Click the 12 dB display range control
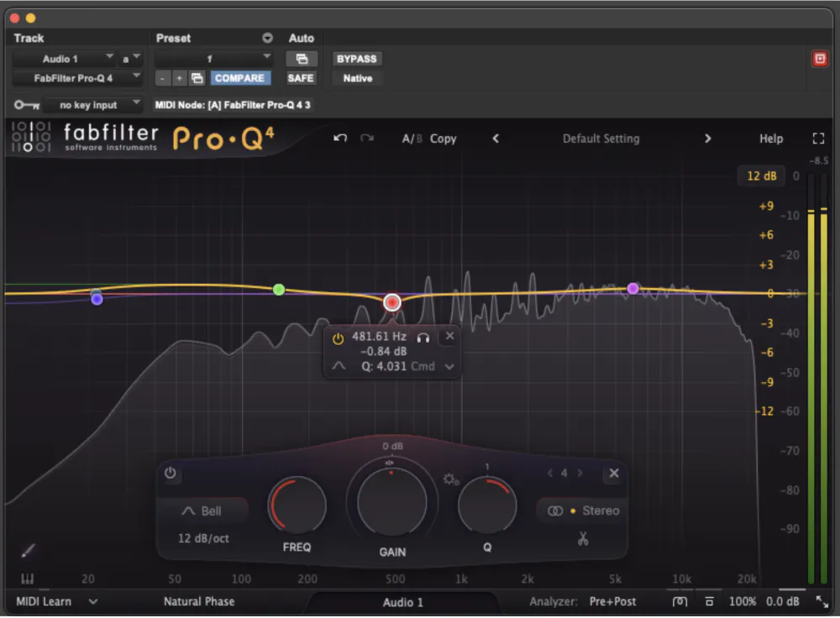The width and height of the screenshot is (840, 618). pos(761,175)
